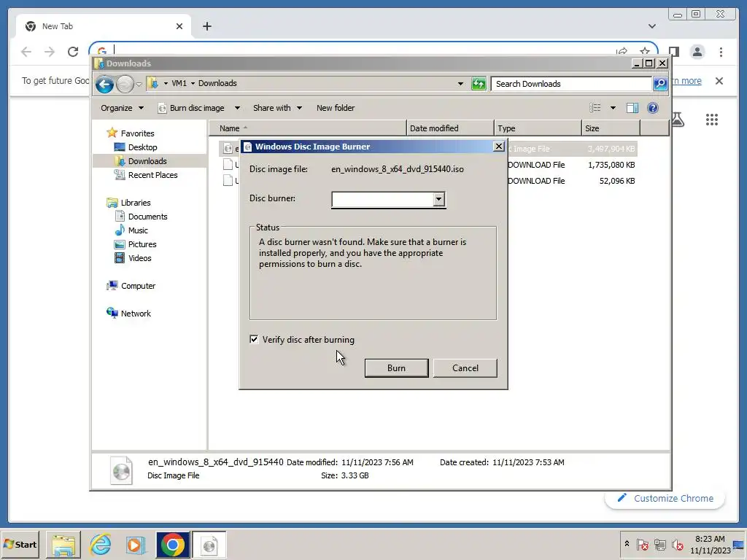Open the Start menu

click(20, 544)
